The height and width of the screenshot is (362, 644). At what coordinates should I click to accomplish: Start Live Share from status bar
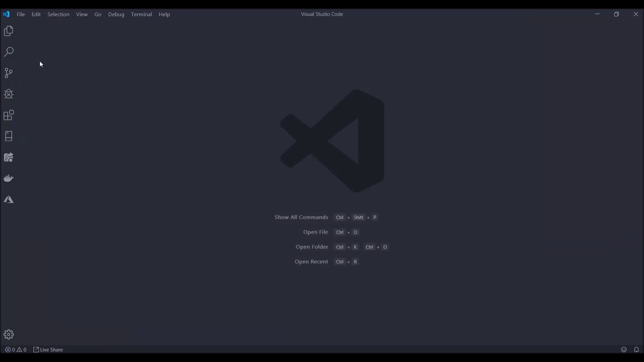coord(48,349)
